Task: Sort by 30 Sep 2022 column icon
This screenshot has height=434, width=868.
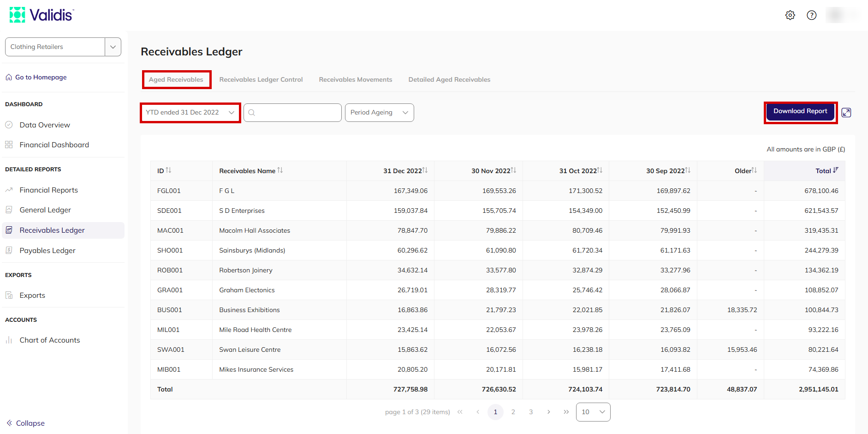Action: pos(688,170)
